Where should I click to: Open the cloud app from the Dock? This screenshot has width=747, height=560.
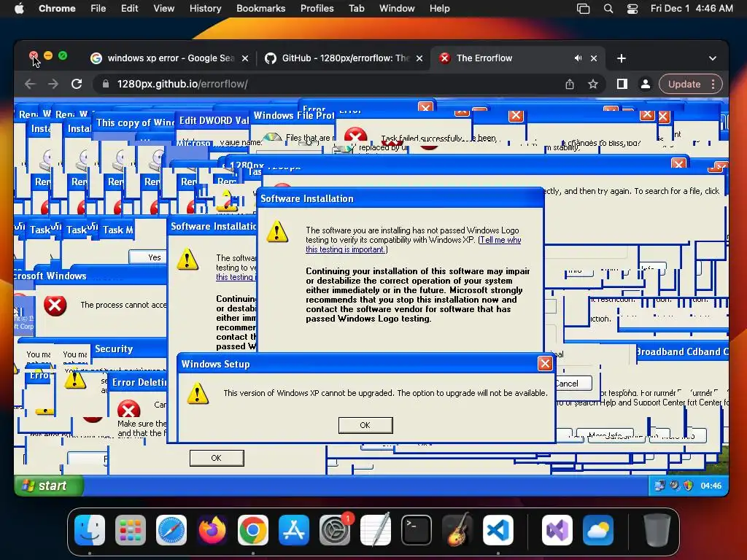(598, 530)
